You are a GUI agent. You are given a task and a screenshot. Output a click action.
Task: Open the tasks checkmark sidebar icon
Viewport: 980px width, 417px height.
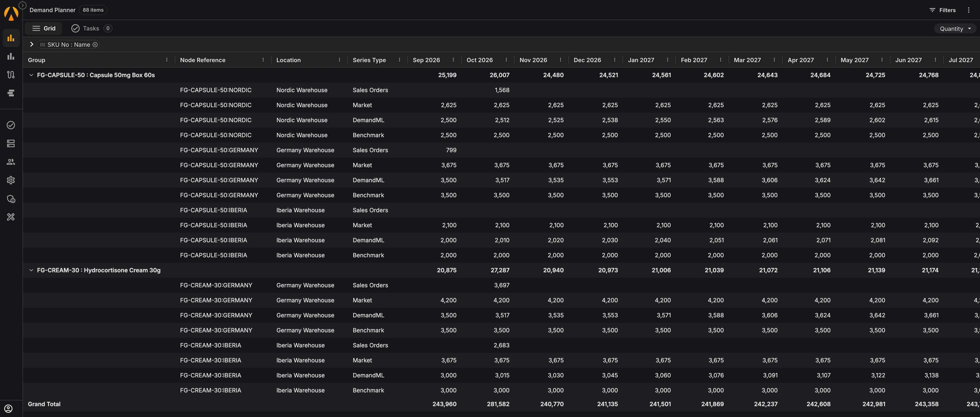[x=11, y=125]
